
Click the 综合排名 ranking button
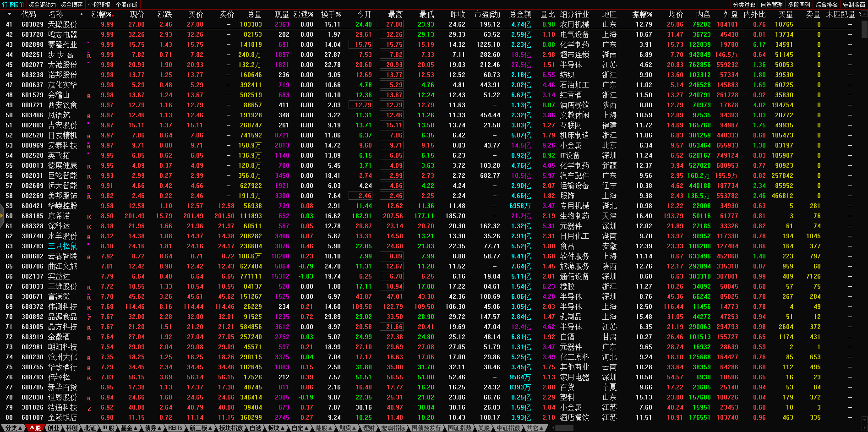tap(826, 5)
